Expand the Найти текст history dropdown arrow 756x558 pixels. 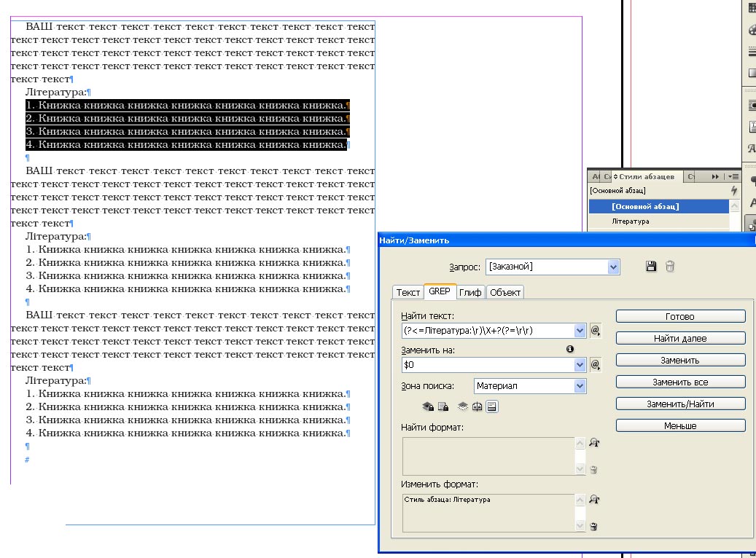pyautogui.click(x=580, y=331)
